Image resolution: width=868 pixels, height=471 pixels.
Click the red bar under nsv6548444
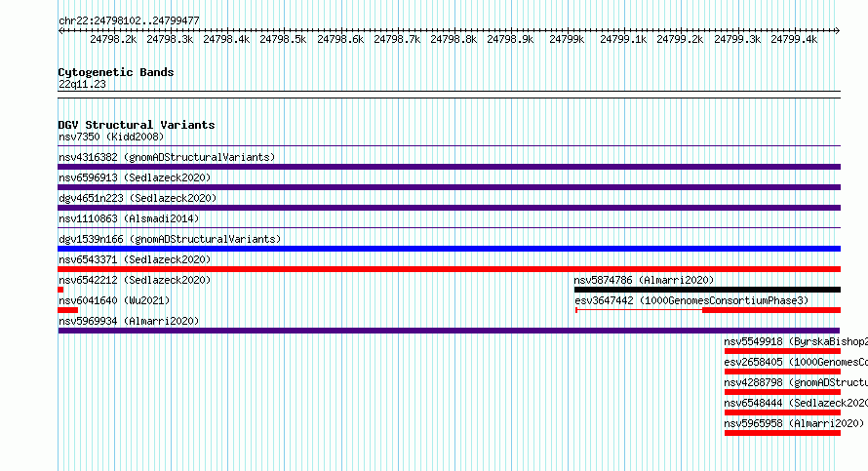tap(782, 412)
